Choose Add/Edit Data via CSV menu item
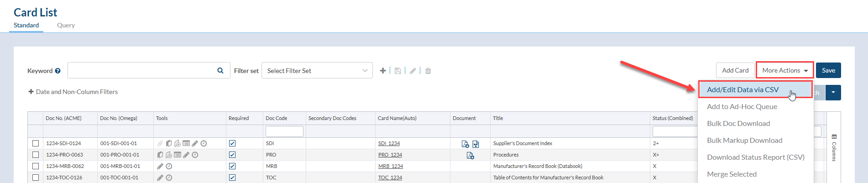 click(x=755, y=89)
